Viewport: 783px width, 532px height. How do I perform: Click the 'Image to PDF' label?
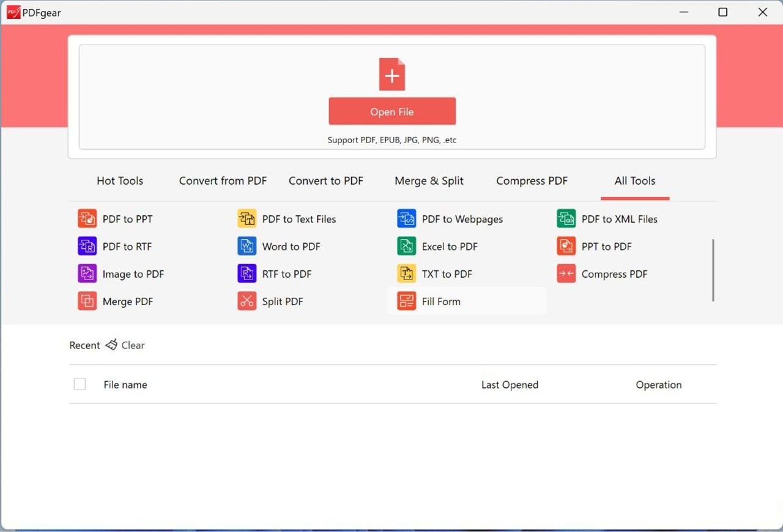[133, 274]
